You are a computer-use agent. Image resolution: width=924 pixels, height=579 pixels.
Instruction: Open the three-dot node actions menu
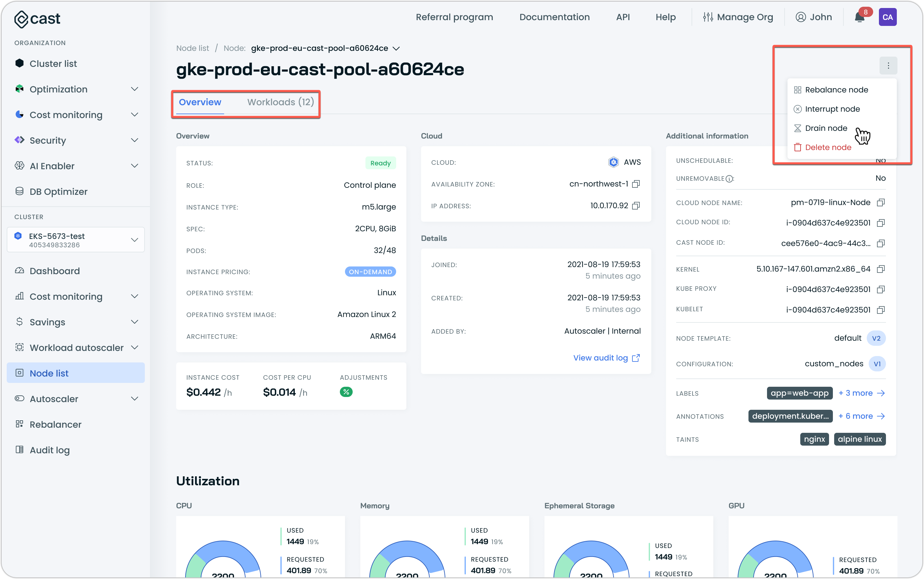click(888, 66)
